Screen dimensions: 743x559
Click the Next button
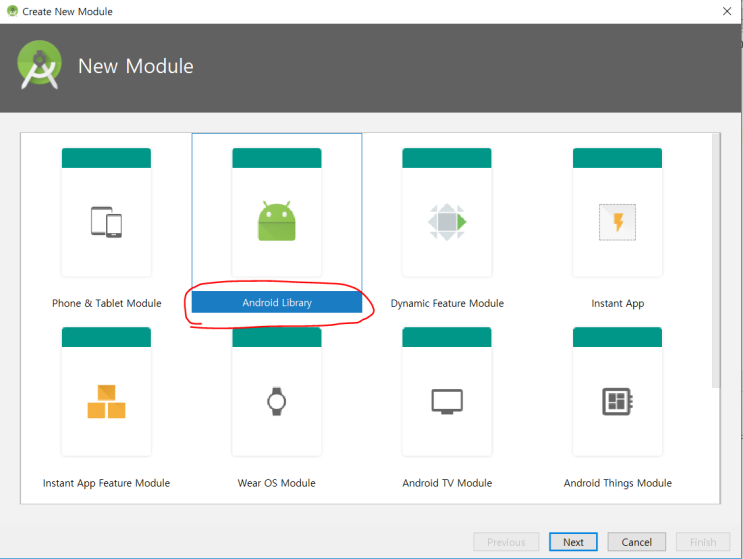[x=573, y=542]
